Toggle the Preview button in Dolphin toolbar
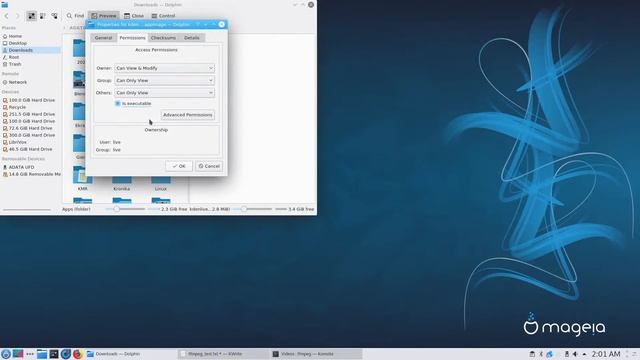Viewport: 640px width, 360px height. pyautogui.click(x=104, y=16)
